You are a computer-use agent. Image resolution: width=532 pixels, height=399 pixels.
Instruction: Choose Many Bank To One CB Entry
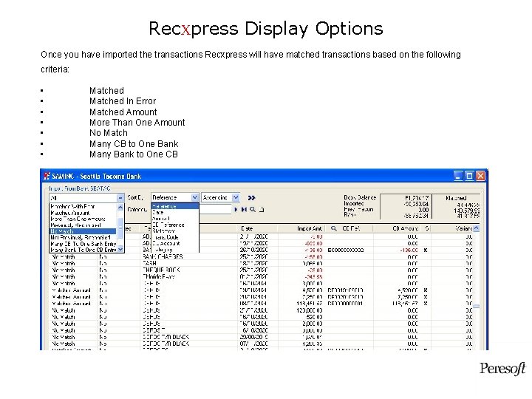tap(83, 250)
